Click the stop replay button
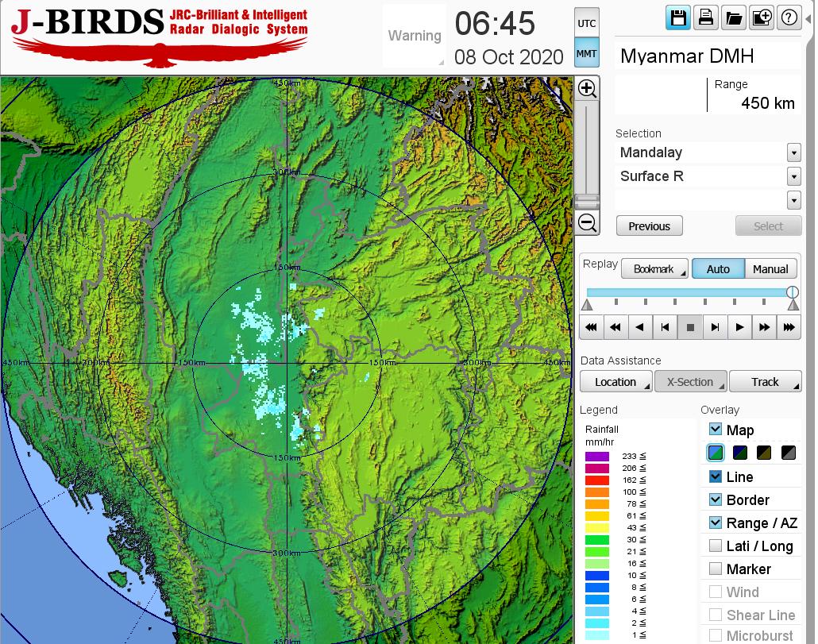This screenshot has height=644, width=818. 690,326
